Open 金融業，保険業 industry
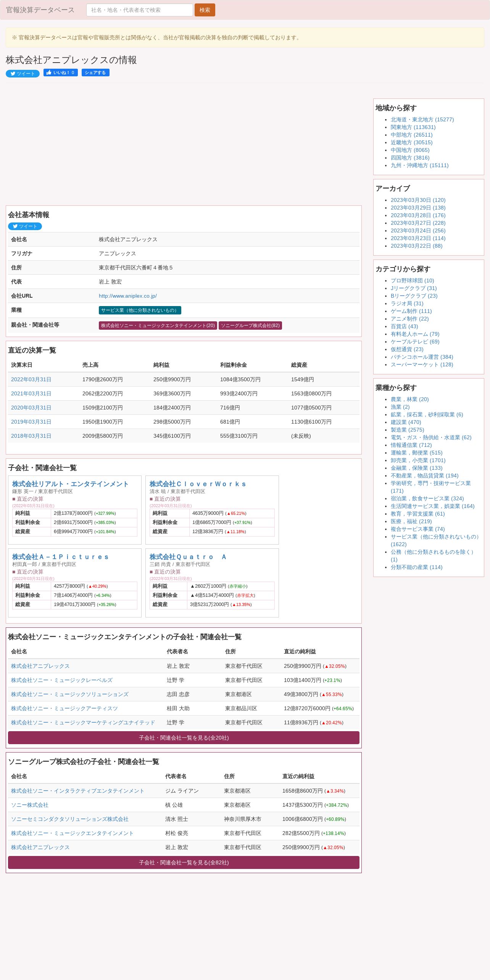This screenshot has width=490, height=980. pyautogui.click(x=416, y=468)
